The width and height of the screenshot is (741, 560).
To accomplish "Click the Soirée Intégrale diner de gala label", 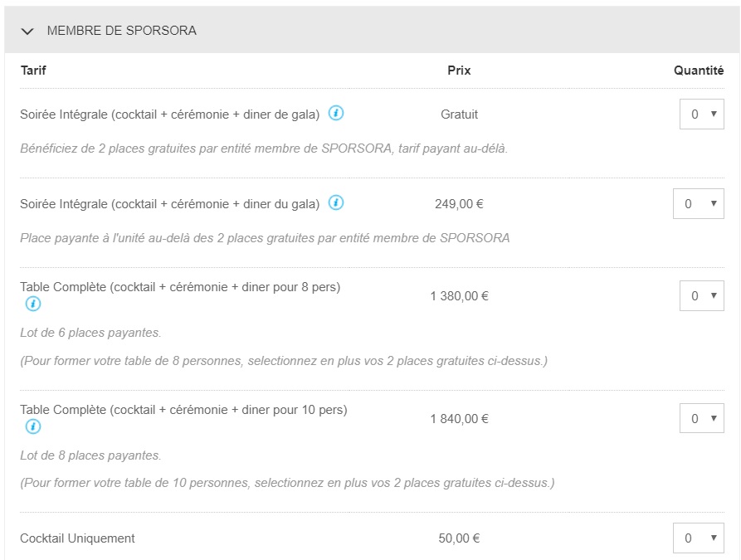I will [170, 114].
